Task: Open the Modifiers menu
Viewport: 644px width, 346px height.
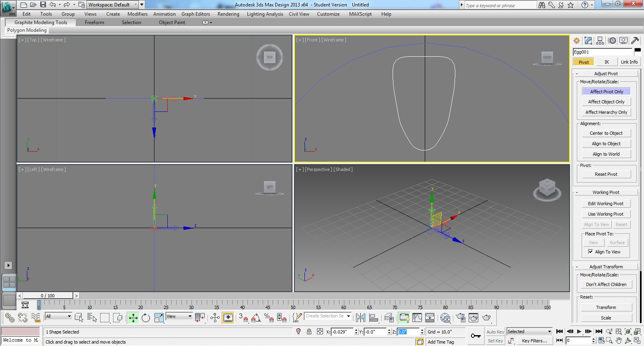Action: (x=138, y=14)
